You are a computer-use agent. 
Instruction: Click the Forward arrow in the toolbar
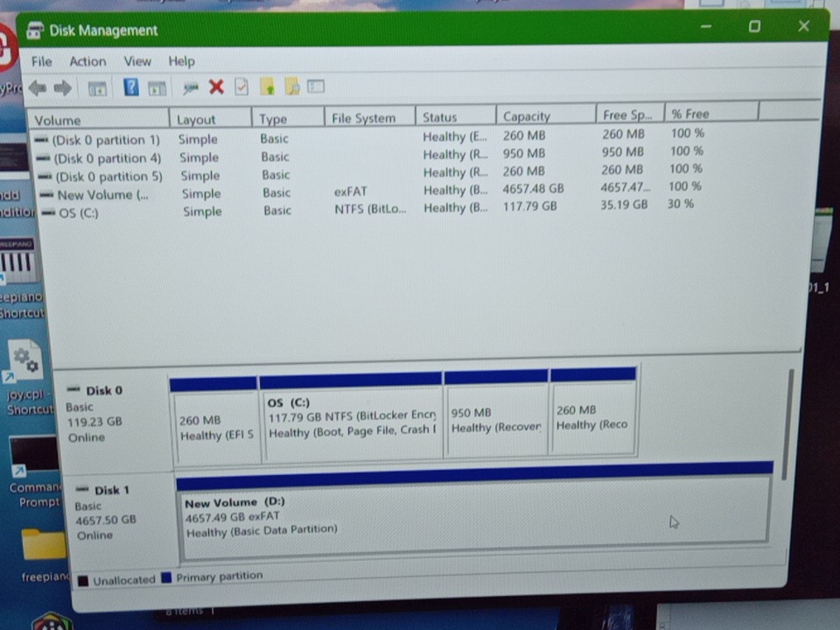63,87
